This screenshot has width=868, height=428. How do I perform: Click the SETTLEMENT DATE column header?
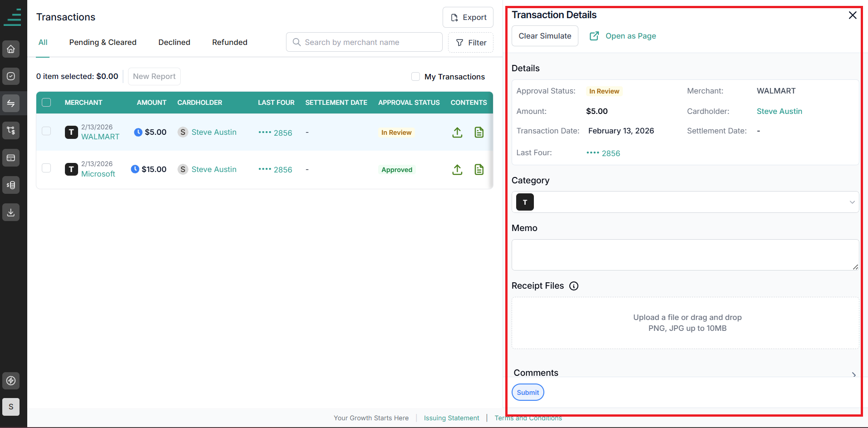point(336,103)
